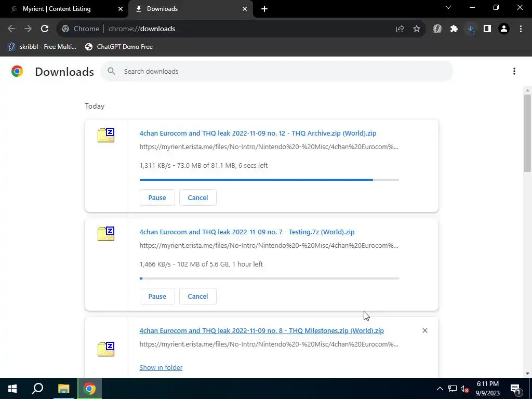532x399 pixels.
Task: Click the Testing.7z download progress bar
Action: pyautogui.click(x=269, y=278)
